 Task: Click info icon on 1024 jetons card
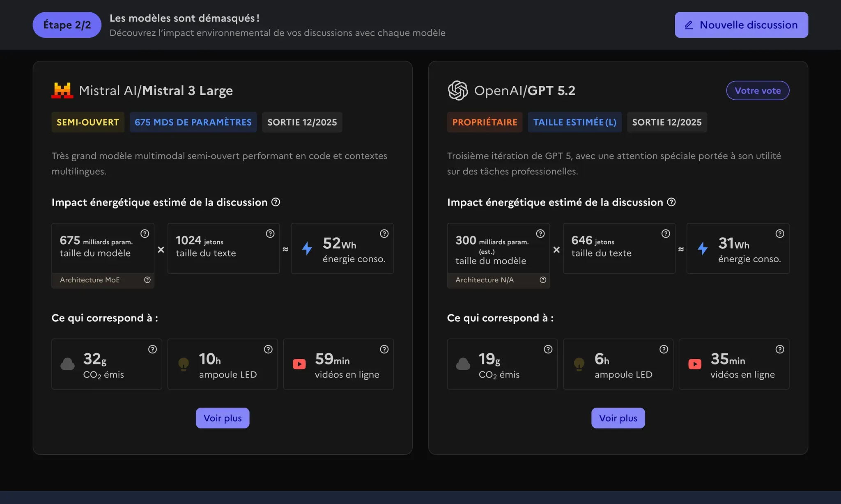(270, 234)
